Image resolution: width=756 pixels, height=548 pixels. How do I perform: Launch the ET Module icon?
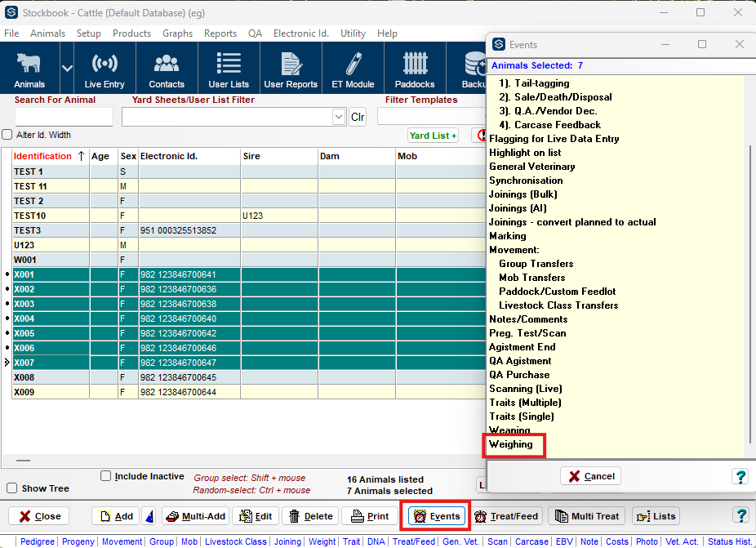[x=353, y=69]
